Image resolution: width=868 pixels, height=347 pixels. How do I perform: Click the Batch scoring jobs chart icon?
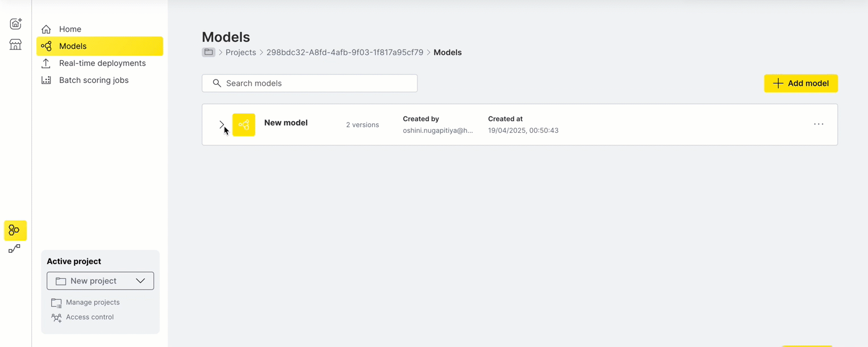[x=46, y=80]
